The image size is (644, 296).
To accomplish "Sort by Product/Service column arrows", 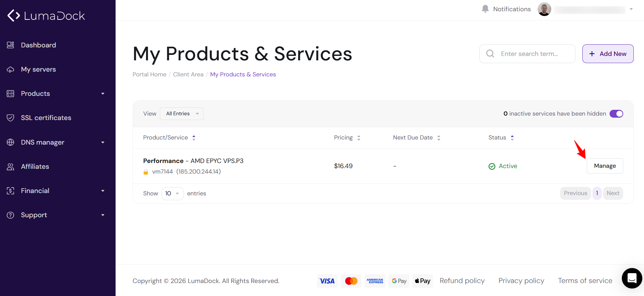I will 194,138.
